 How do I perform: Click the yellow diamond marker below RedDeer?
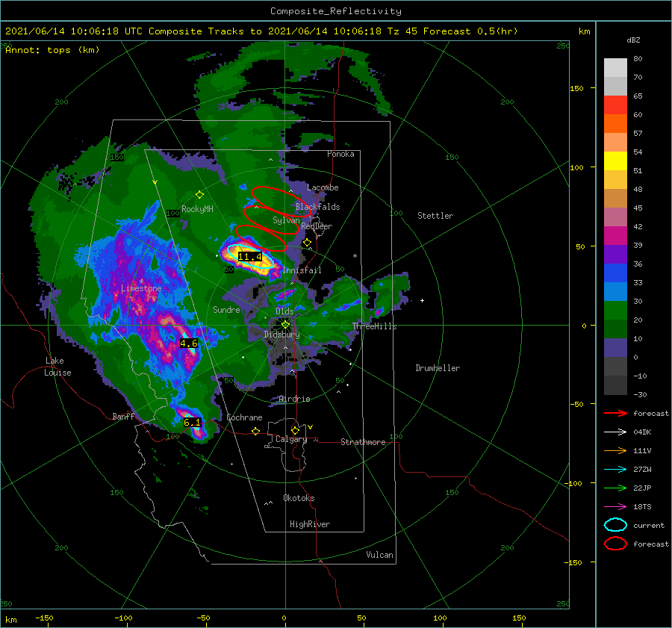pyautogui.click(x=307, y=243)
